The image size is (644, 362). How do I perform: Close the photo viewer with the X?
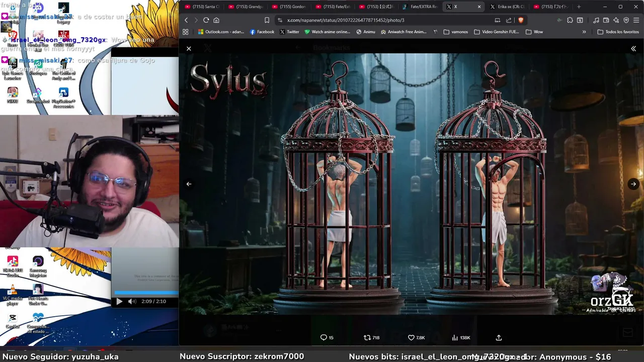tap(189, 49)
